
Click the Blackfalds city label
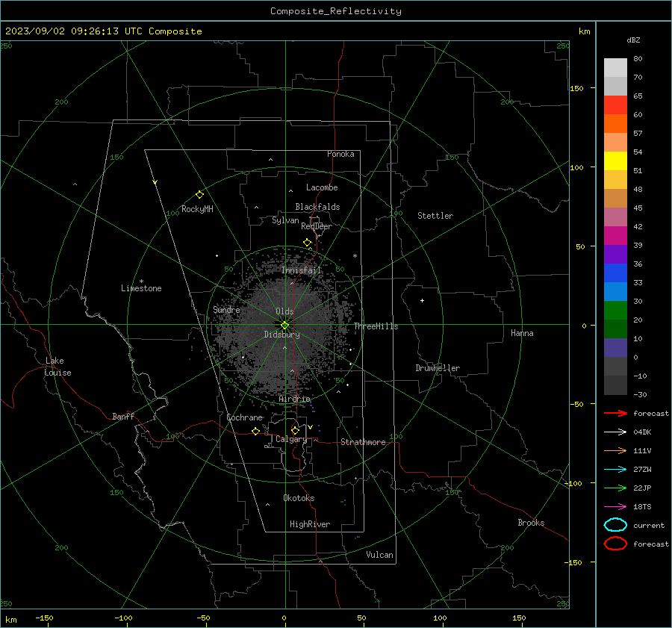pos(317,207)
